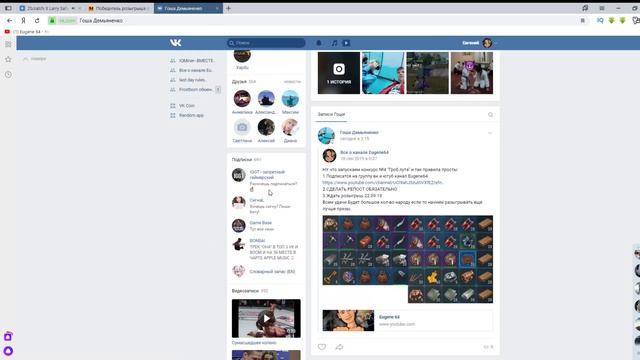
Task: Open Yandex home via the Я icon
Action: (x=23, y=20)
